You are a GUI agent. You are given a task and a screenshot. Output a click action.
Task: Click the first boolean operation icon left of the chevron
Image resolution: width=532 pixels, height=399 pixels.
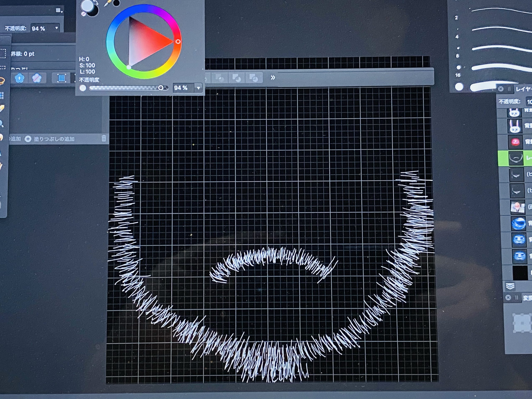220,78
